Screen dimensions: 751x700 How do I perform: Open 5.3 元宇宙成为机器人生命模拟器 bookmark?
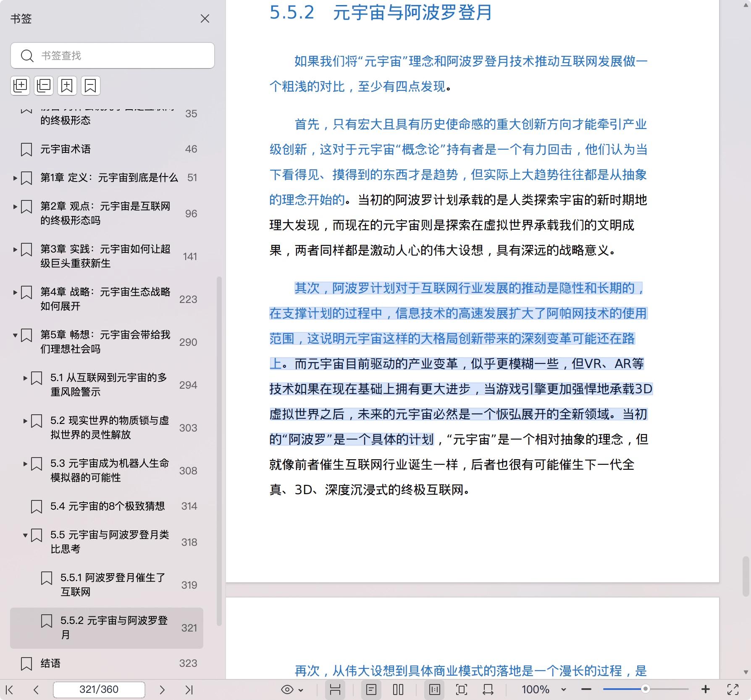(110, 471)
